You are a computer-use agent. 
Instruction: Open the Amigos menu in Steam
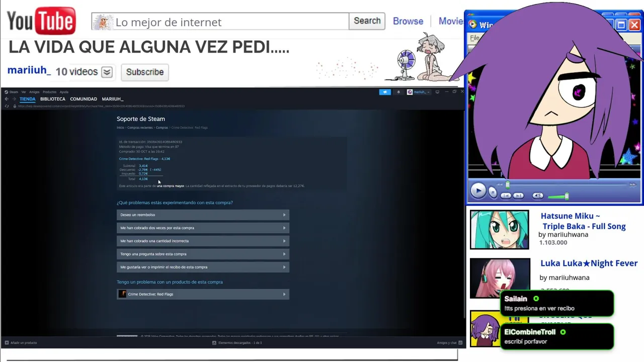34,92
